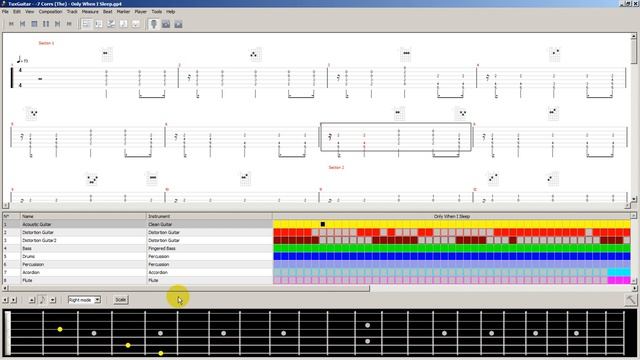Click the yellow note dot on the bottom string
Viewport: 640px width, 360px height.
pos(161,353)
